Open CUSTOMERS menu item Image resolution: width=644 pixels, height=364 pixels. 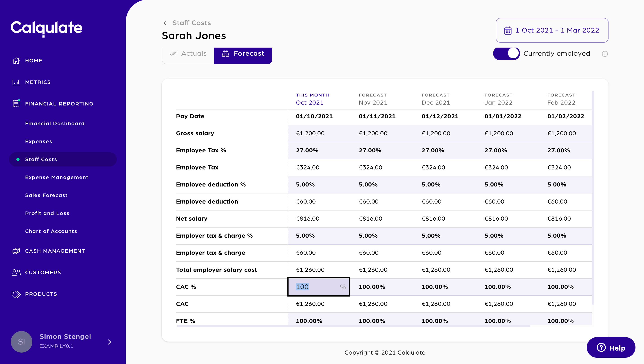pyautogui.click(x=43, y=272)
